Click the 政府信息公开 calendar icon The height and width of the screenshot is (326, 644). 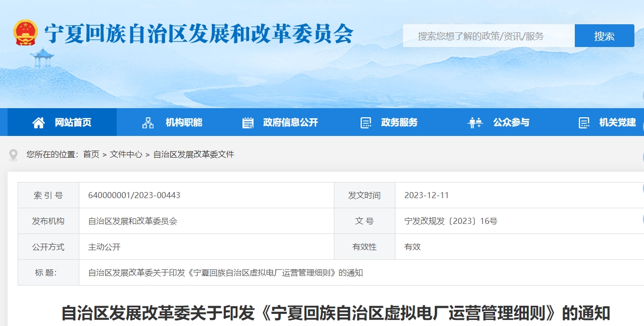247,122
